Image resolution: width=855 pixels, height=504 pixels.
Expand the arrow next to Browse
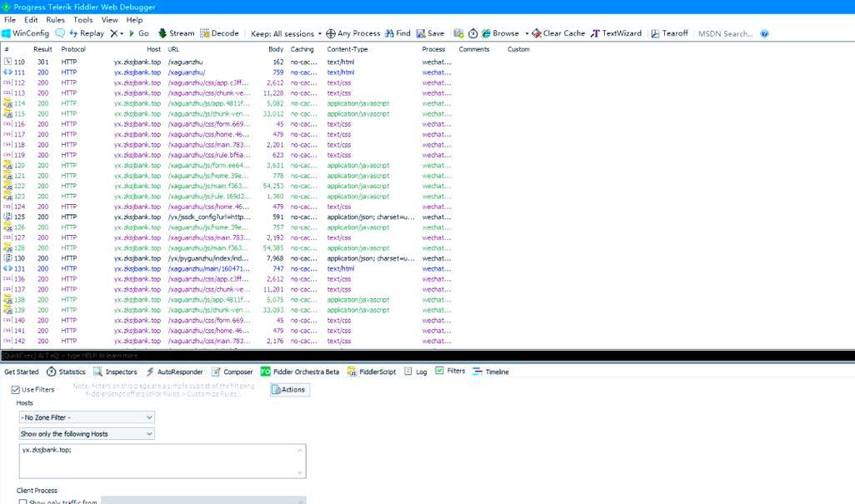527,33
